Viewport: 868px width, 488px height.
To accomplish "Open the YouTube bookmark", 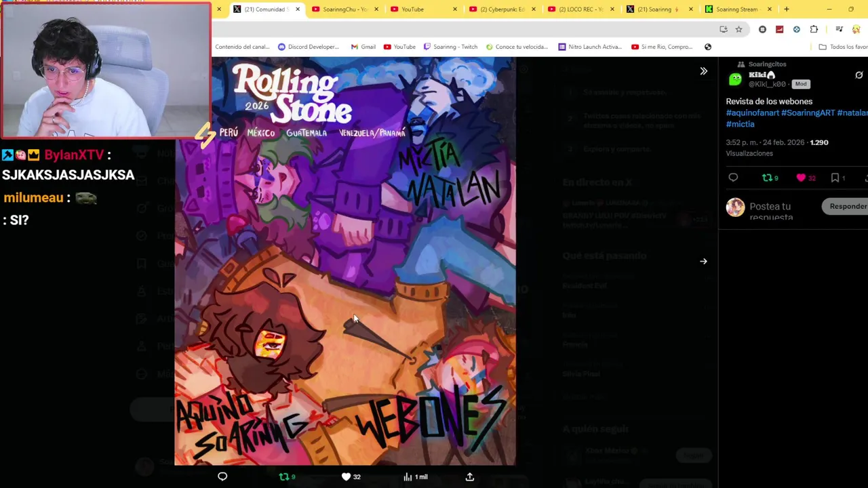I will pyautogui.click(x=399, y=47).
